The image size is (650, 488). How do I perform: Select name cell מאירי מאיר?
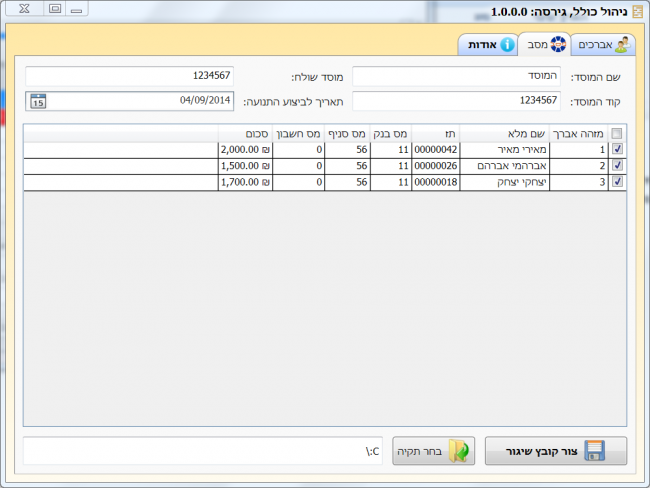(x=504, y=150)
